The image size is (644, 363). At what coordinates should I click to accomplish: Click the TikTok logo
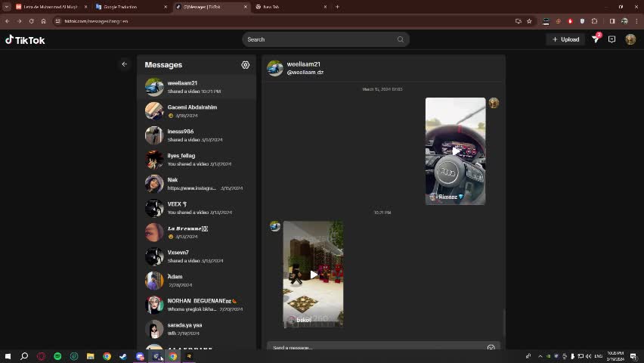coord(25,40)
